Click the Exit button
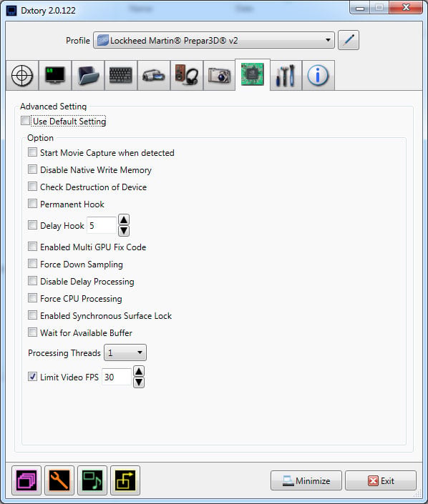Viewport: 428px width, 504px height. pyautogui.click(x=381, y=481)
